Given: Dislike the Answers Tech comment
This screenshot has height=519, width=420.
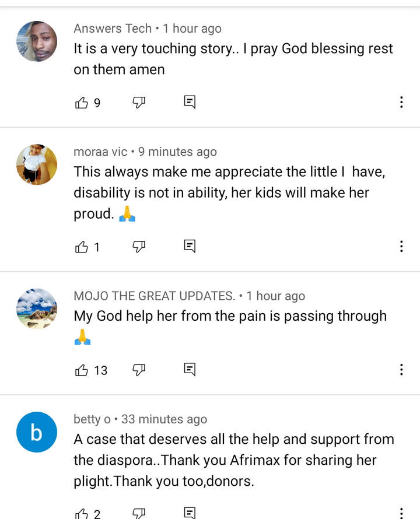Looking at the screenshot, I should (x=139, y=103).
